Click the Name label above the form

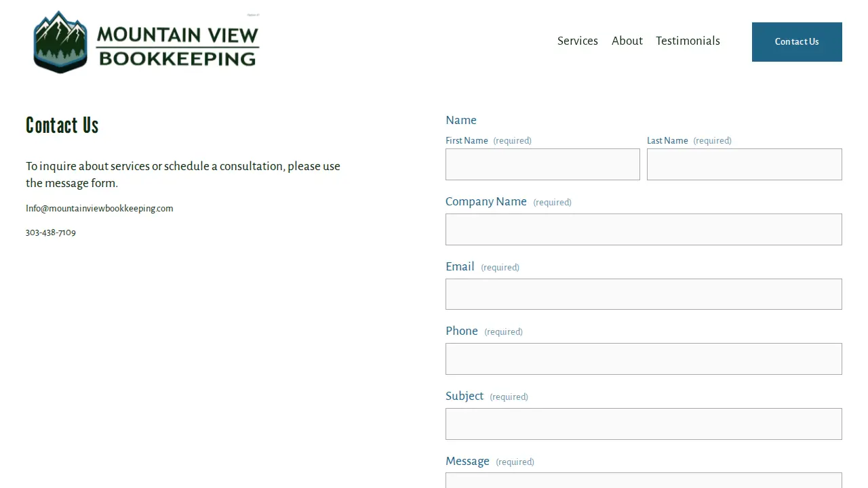tap(461, 121)
